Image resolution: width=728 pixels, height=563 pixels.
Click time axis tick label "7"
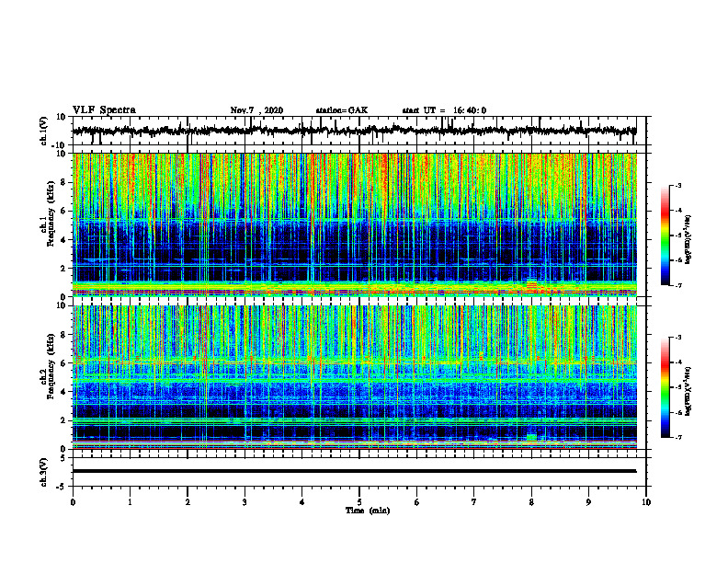coord(474,502)
